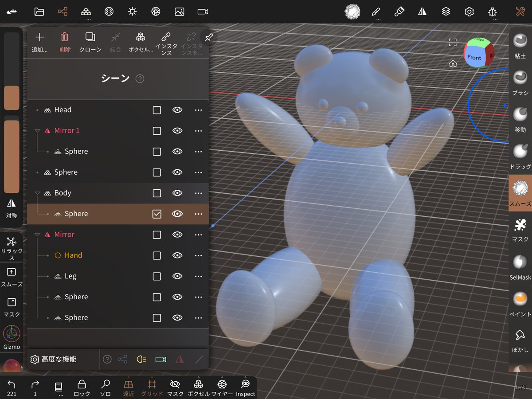Open options menu for the Leg object
Screen dimensions: 532x399
[198, 276]
